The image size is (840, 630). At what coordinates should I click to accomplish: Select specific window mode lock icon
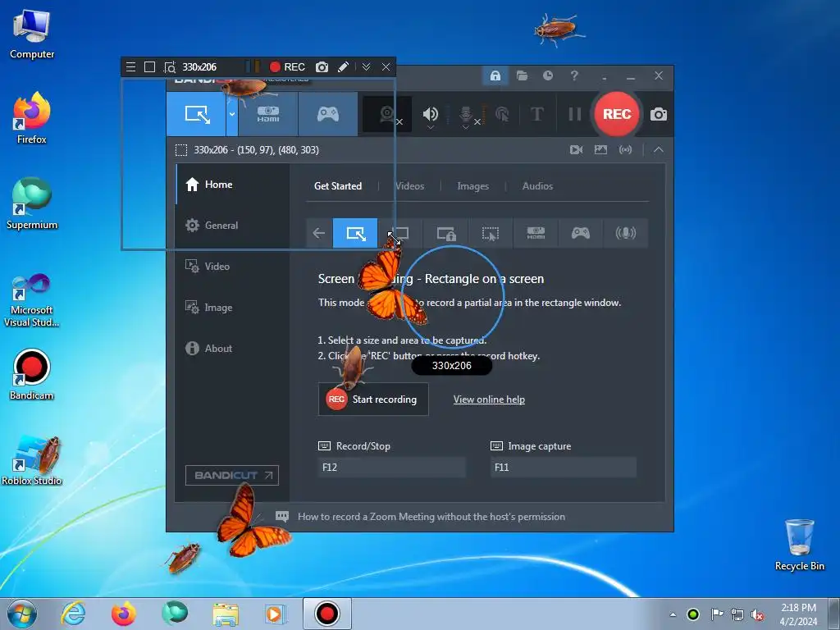click(445, 233)
